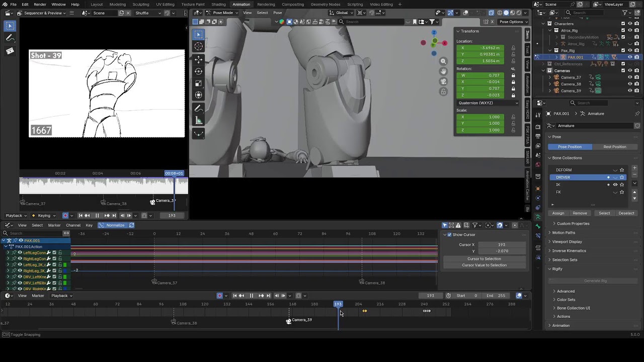The image size is (644, 362).
Task: Open the Render menu
Action: (40, 4)
